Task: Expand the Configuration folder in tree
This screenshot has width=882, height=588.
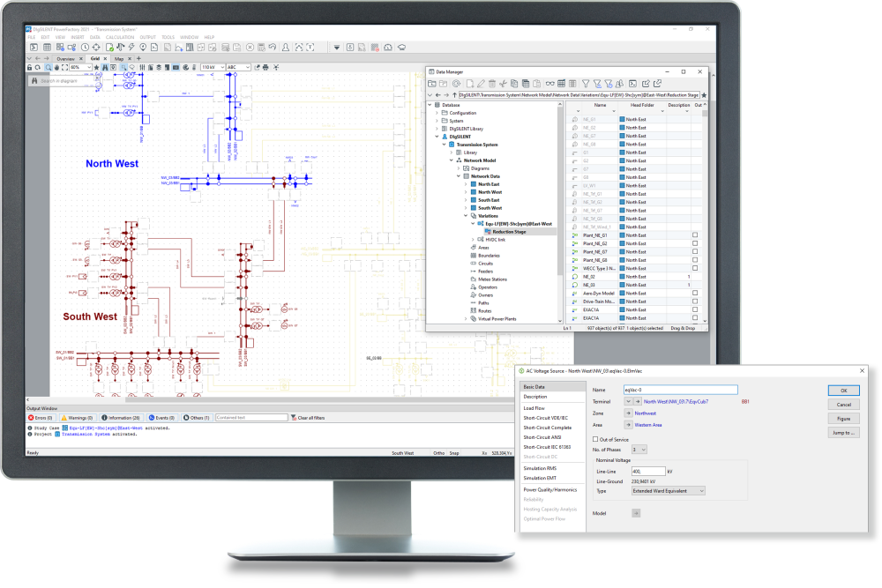Action: [x=437, y=113]
